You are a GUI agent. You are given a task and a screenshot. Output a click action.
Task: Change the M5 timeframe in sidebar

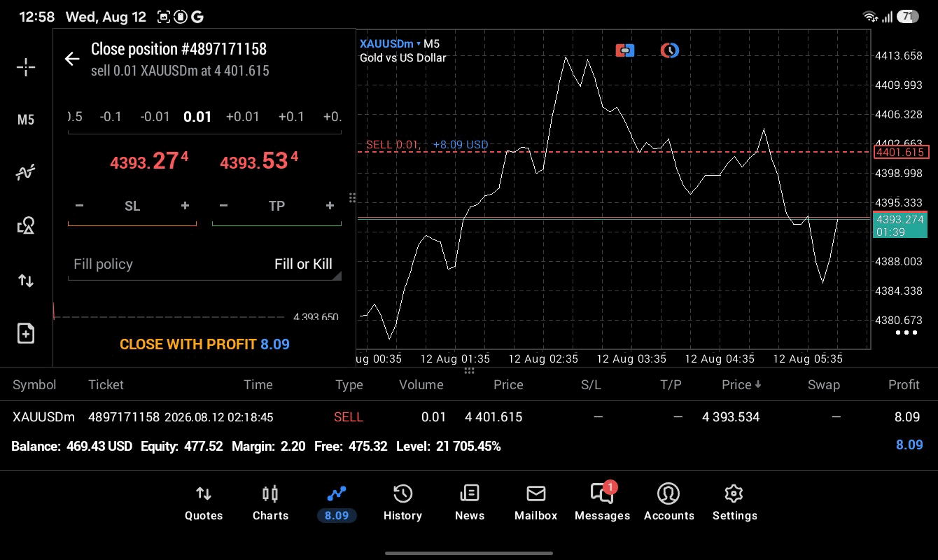[26, 120]
